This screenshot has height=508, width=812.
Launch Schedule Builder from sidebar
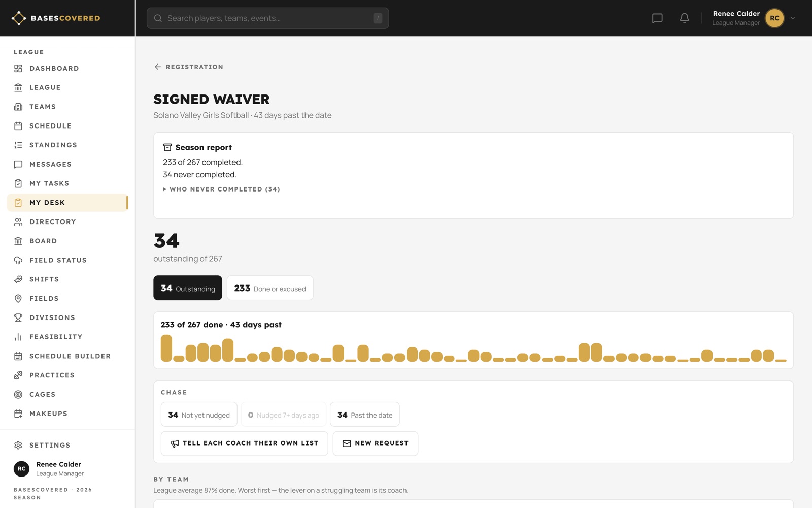(x=67, y=356)
